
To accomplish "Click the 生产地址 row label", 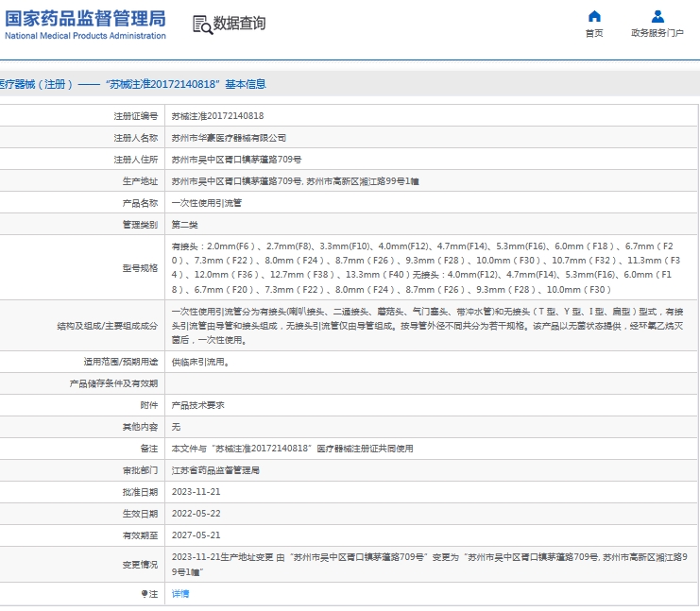I will pyautogui.click(x=140, y=181).
